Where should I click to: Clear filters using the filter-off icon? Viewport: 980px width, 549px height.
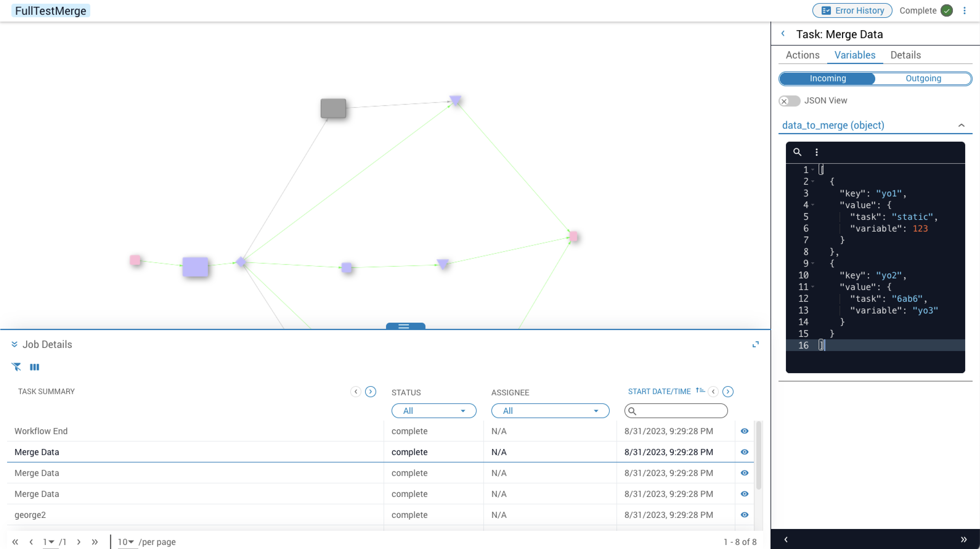[16, 367]
